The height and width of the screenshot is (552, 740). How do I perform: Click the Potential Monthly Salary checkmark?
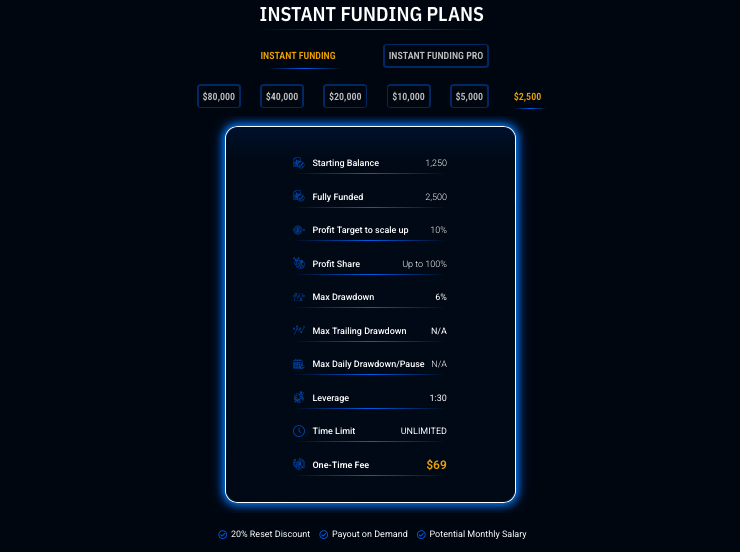421,535
